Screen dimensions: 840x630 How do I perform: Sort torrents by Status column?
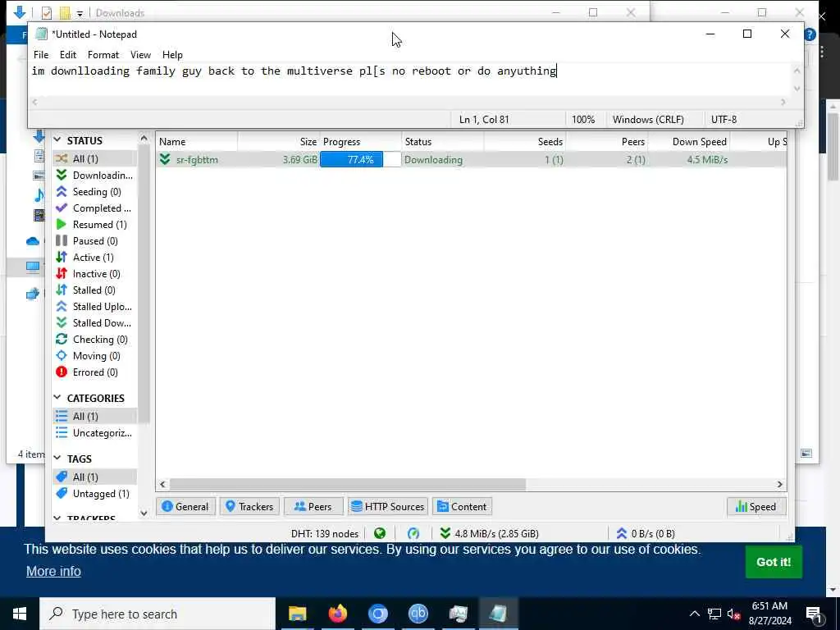[x=442, y=141]
